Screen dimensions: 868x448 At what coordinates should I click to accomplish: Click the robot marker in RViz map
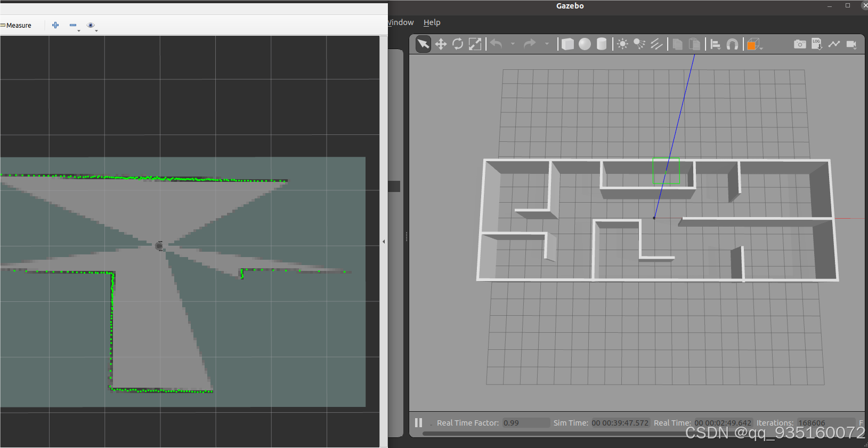click(159, 246)
